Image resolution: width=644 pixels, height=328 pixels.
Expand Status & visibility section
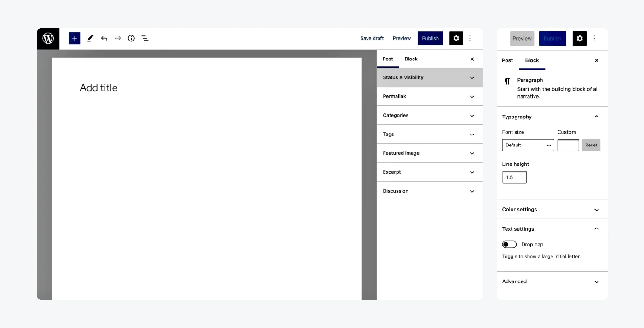[430, 77]
